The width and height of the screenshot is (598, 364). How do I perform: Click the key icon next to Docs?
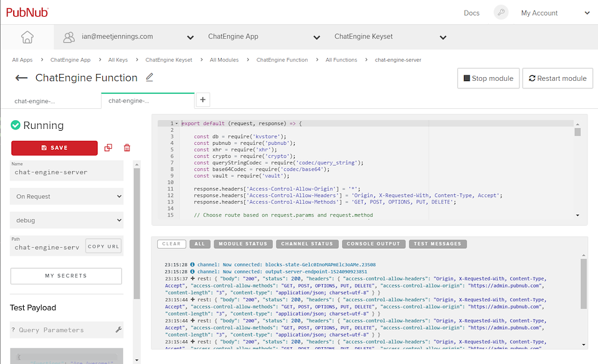tap(501, 13)
